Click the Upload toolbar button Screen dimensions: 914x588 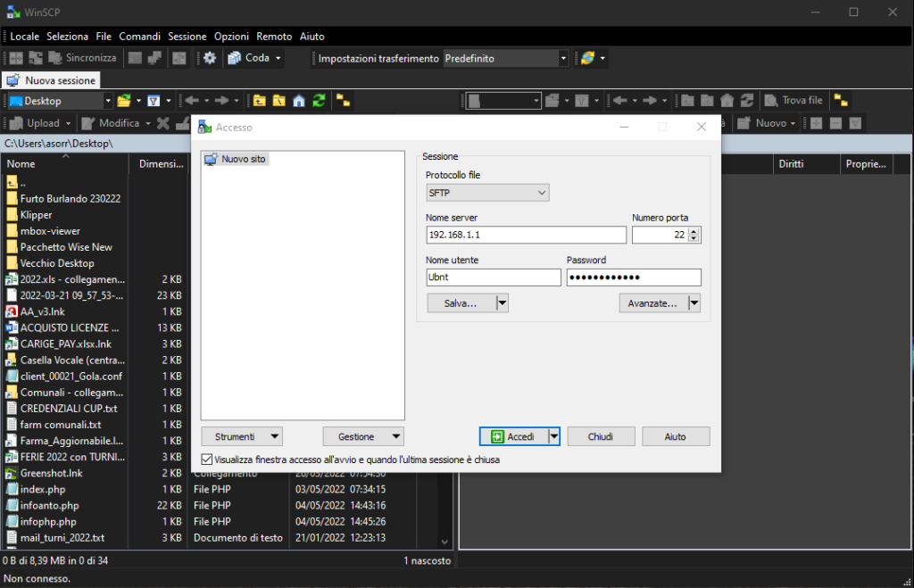[x=36, y=123]
